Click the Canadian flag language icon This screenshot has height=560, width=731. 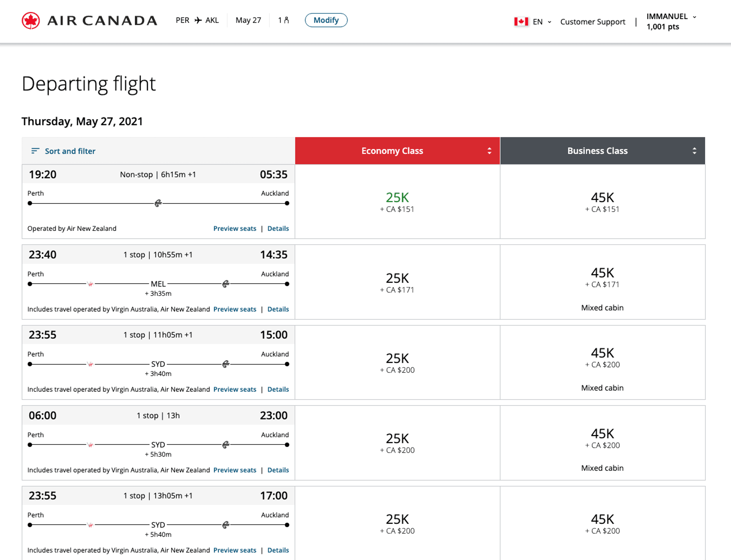[521, 22]
